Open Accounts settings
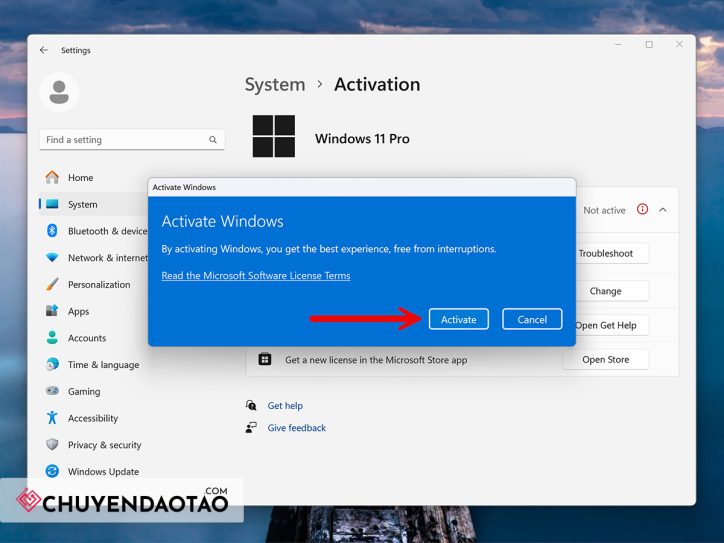The height and width of the screenshot is (543, 724). [x=87, y=338]
